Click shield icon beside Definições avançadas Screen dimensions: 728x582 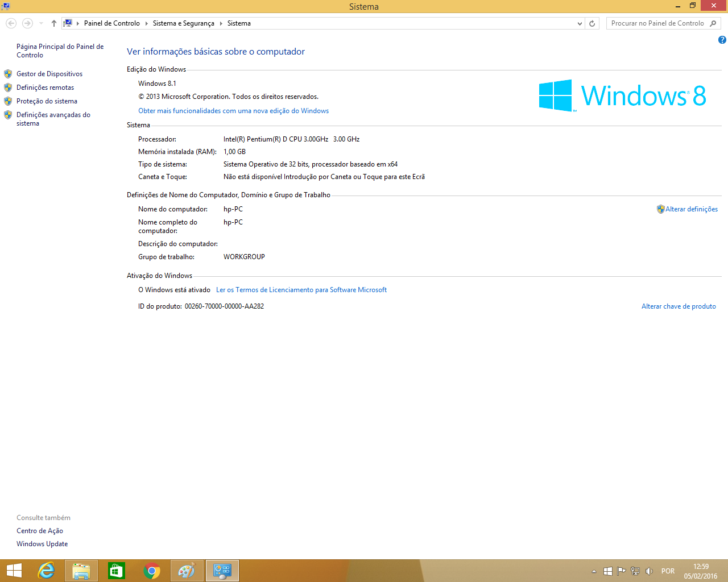pyautogui.click(x=8, y=115)
